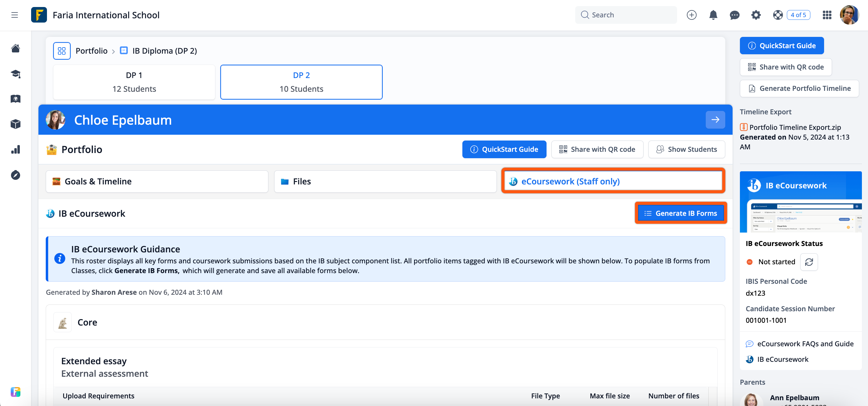
Task: Open the user profile avatar menu
Action: pos(849,15)
